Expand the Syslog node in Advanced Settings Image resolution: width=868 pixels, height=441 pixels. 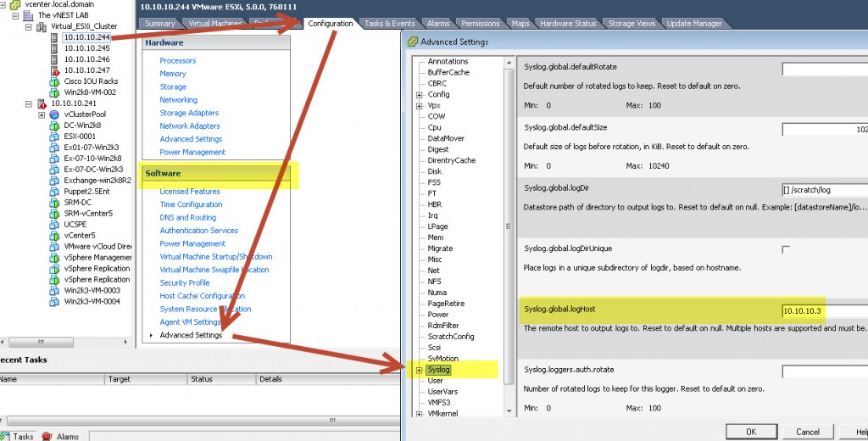click(420, 370)
